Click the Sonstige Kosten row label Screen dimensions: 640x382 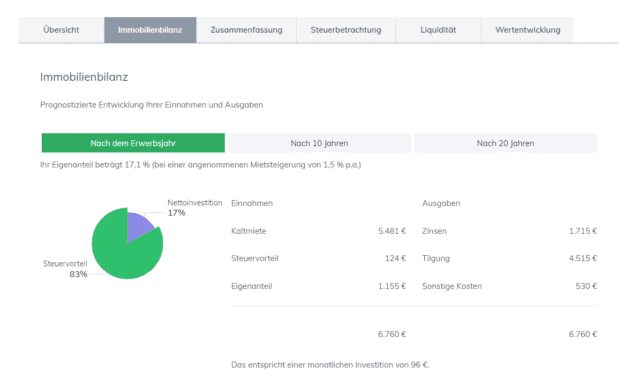(x=452, y=286)
